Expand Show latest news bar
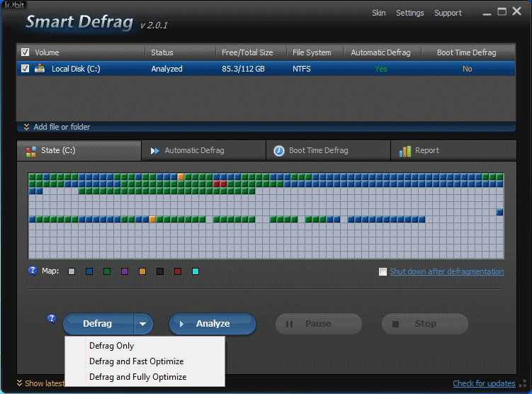The height and width of the screenshot is (394, 532). pyautogui.click(x=40, y=383)
